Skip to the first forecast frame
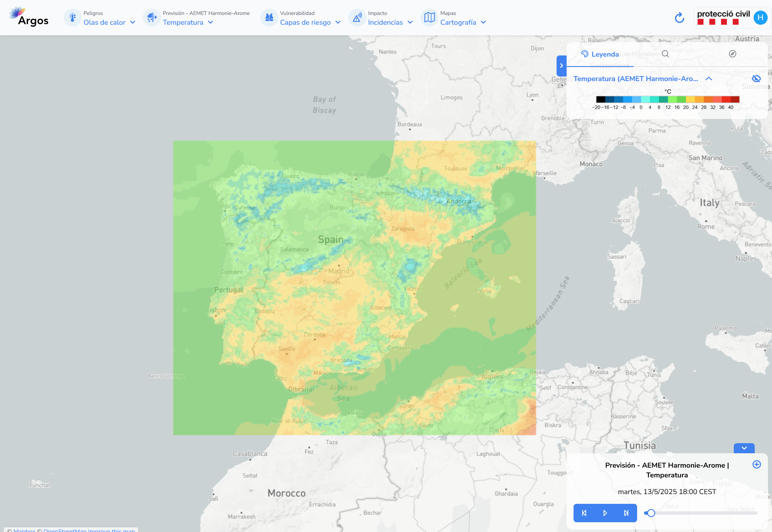 [584, 513]
